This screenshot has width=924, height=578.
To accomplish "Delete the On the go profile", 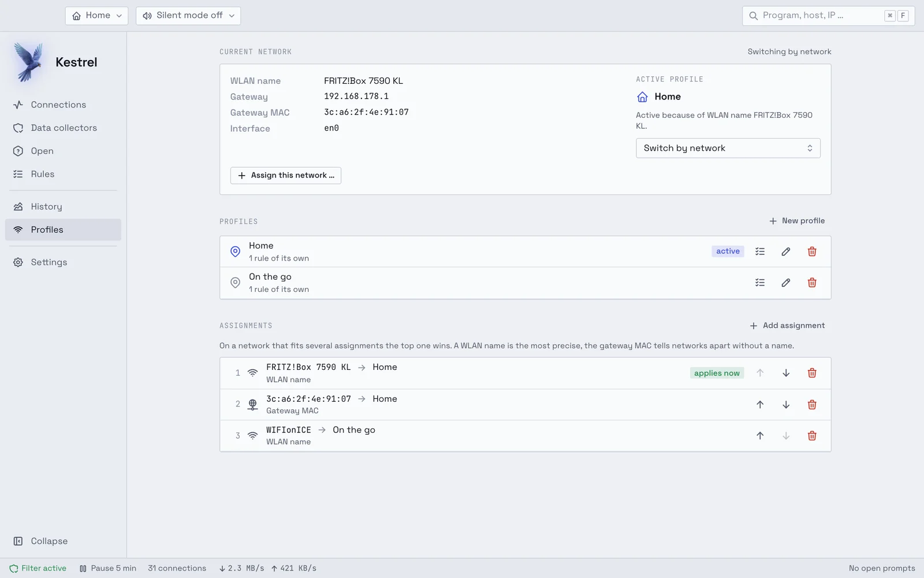I will pos(812,283).
